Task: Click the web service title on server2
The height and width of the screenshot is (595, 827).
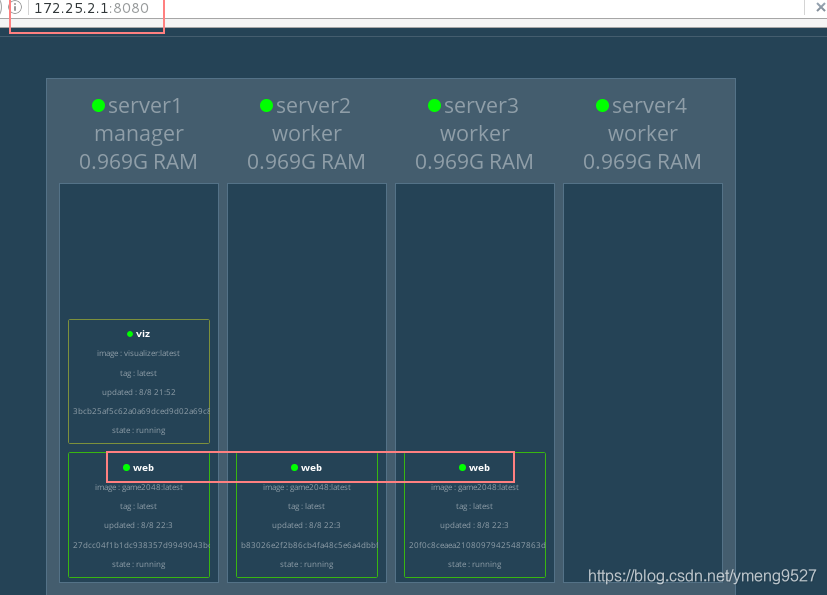Action: 311,467
